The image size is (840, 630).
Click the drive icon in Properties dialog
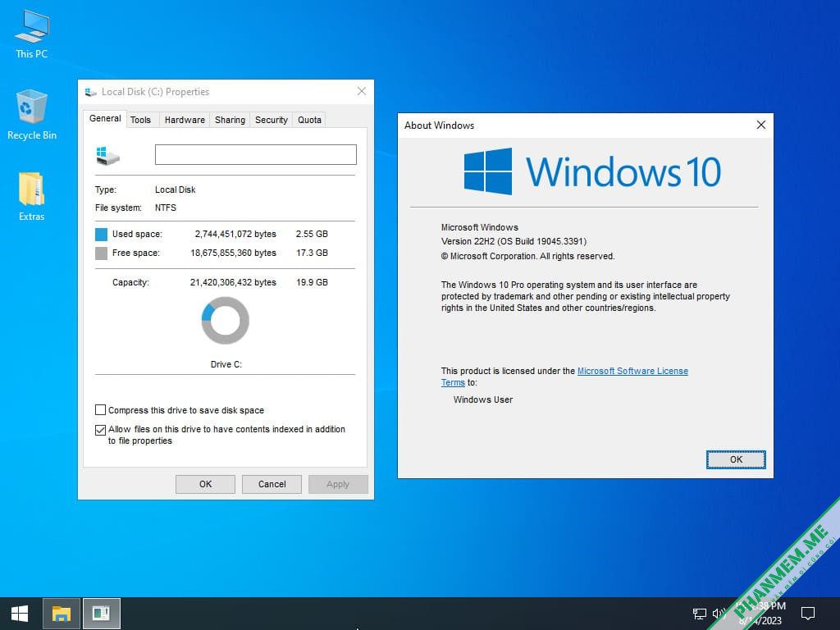point(107,156)
